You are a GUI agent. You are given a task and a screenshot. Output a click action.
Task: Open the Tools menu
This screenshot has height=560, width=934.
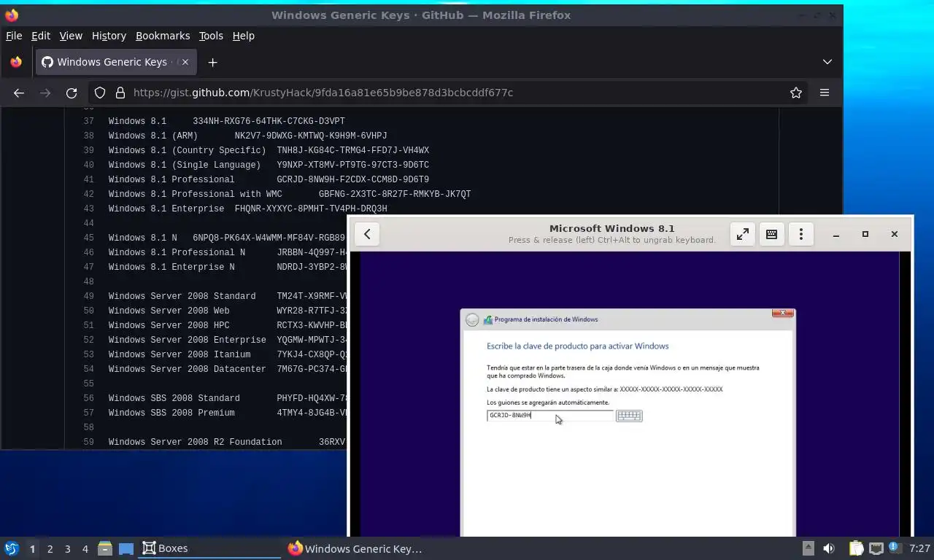pos(211,36)
